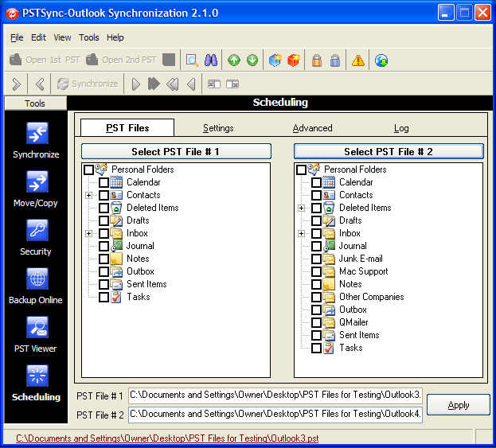Click the PST File # 1 path field
496x448 pixels.
pyautogui.click(x=275, y=395)
